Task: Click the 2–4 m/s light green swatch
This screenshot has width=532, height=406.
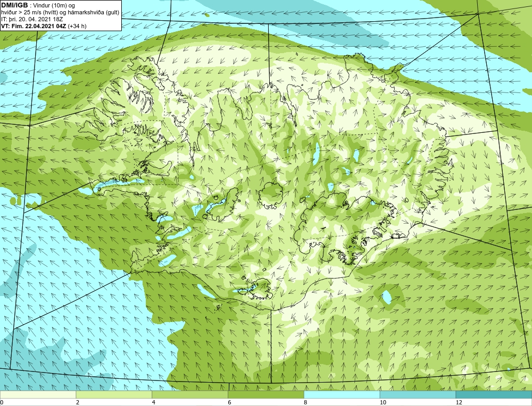Action: [114, 395]
